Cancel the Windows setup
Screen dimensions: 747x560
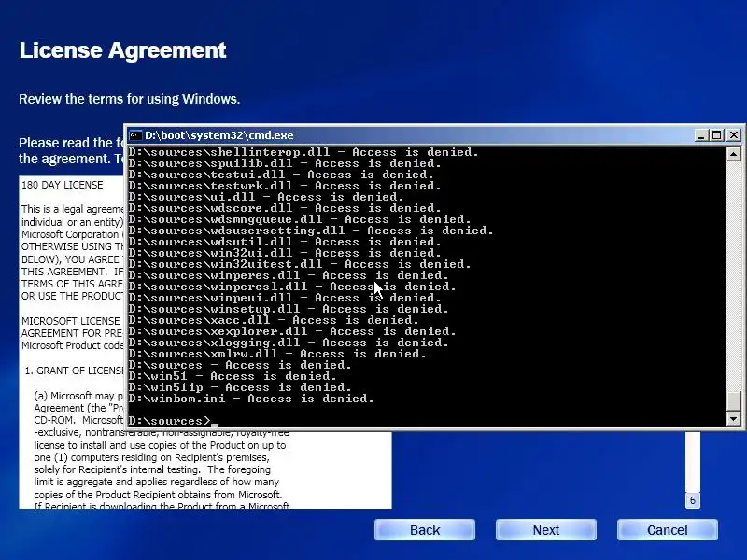(x=667, y=530)
